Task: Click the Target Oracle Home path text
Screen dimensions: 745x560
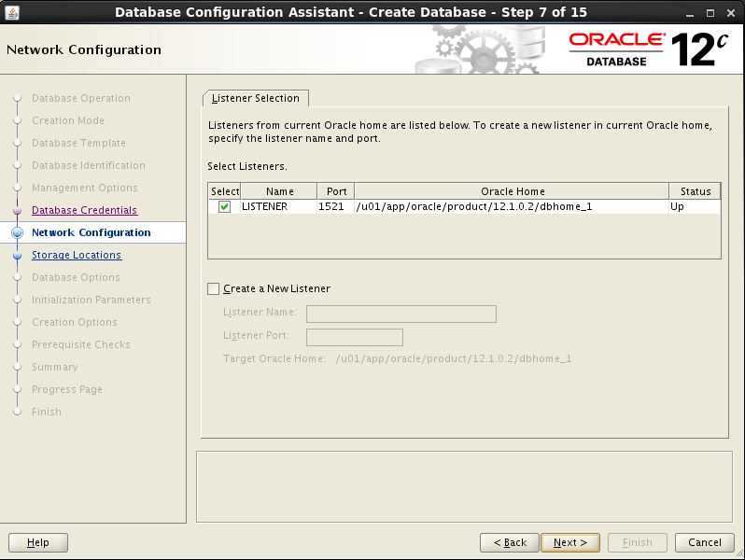Action: click(454, 358)
